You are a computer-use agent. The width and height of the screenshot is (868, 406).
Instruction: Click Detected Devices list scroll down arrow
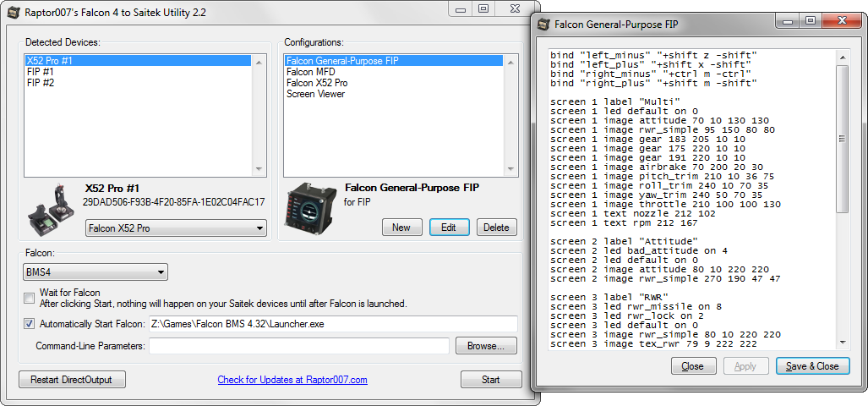coord(259,169)
